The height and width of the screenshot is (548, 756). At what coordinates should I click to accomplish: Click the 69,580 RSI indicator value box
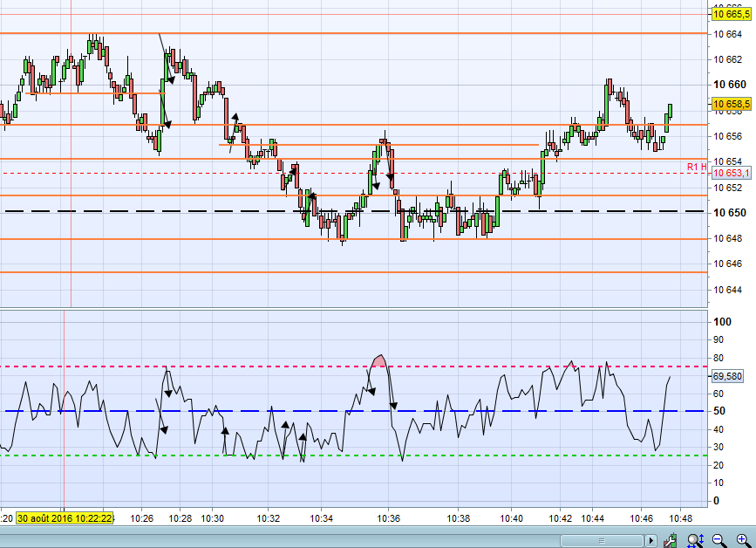point(727,376)
